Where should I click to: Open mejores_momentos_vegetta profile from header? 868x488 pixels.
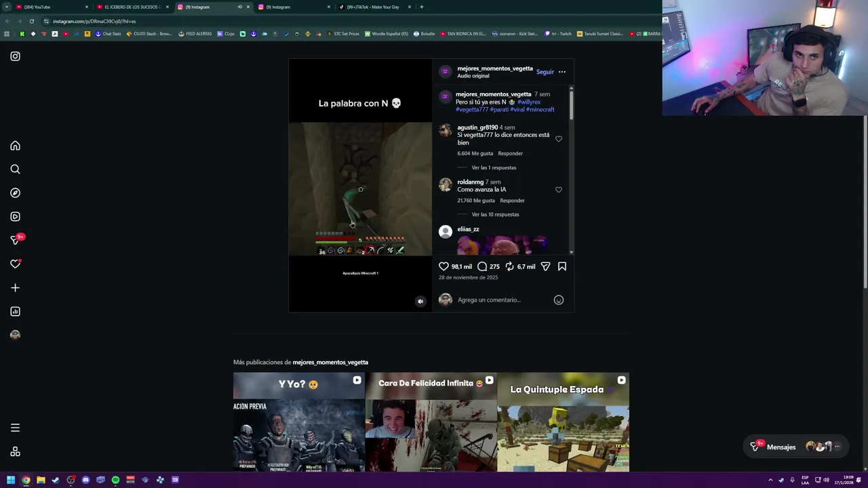pyautogui.click(x=495, y=68)
